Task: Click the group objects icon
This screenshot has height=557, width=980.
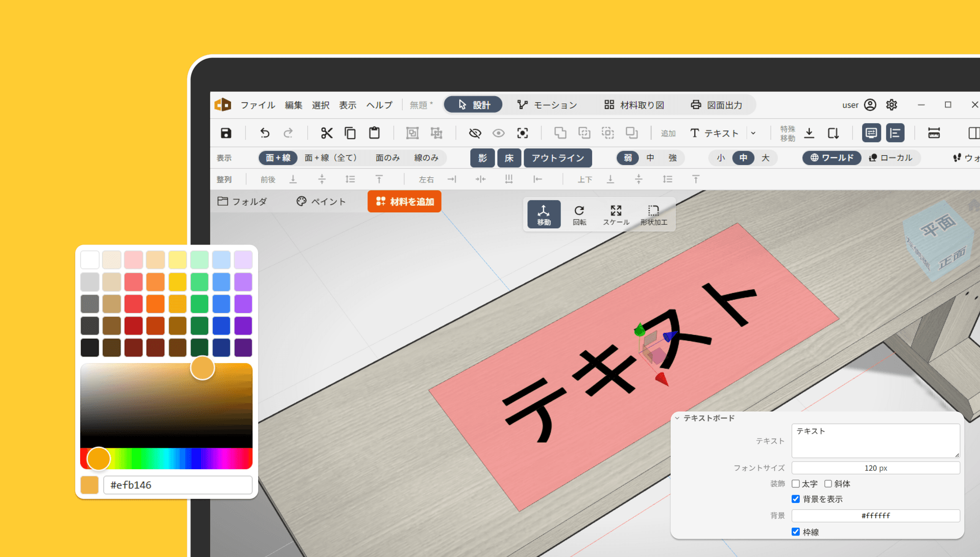Action: [412, 133]
